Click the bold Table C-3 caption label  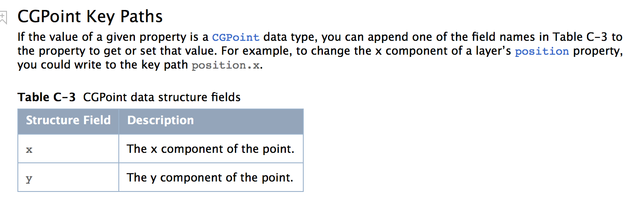pos(47,97)
